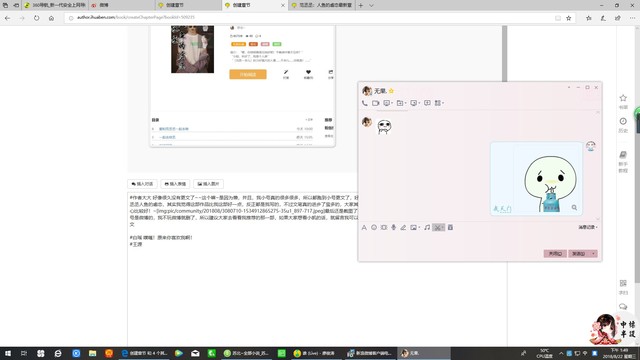640x360 pixels.
Task: Switch to the 范丞丞 browser tab
Action: point(322,5)
